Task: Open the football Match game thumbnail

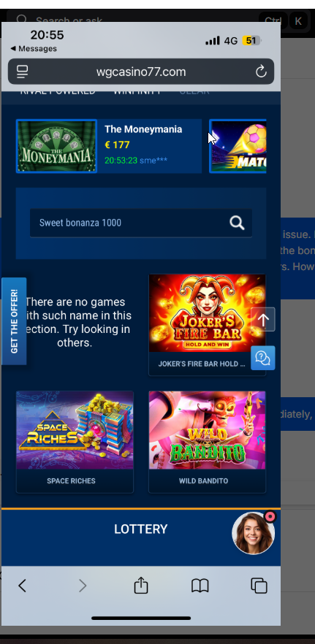Action: (238, 146)
